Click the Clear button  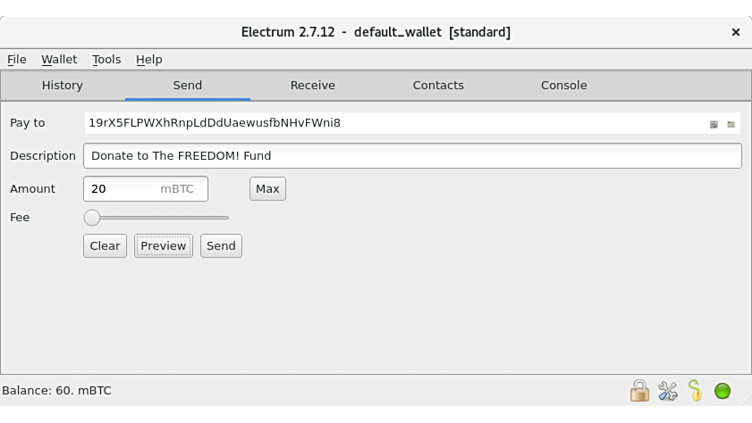[x=105, y=246]
